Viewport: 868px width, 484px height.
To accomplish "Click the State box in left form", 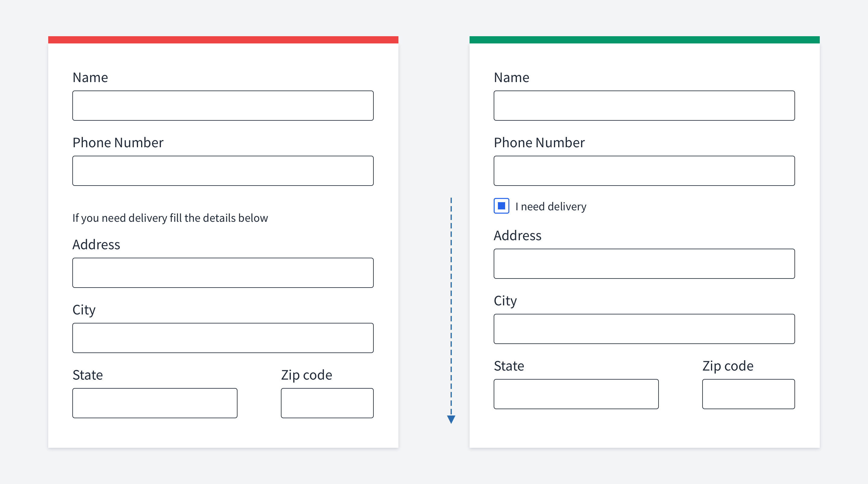I will pyautogui.click(x=155, y=403).
